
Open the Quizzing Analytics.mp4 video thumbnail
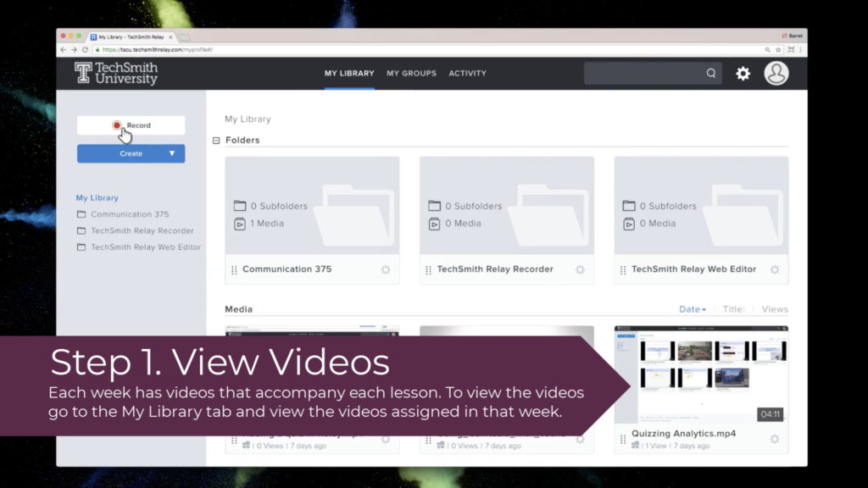coord(701,374)
